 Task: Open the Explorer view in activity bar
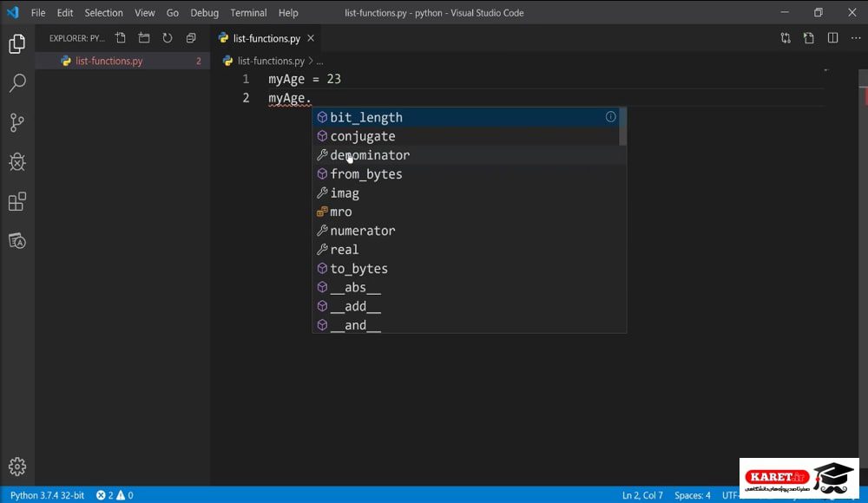(17, 43)
